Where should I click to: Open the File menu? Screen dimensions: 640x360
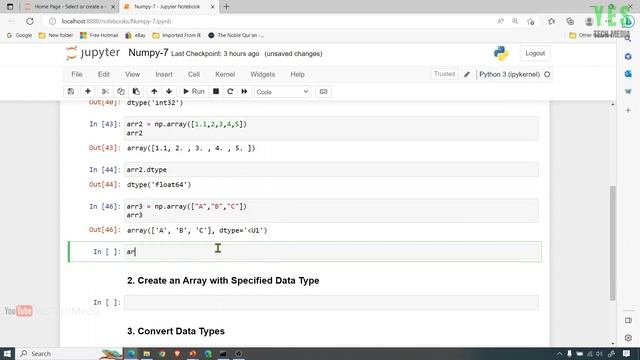(77, 74)
